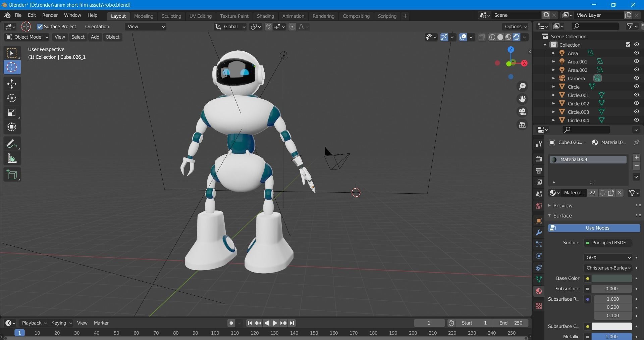The image size is (644, 340).
Task: Click the pan view hand icon
Action: (x=522, y=99)
